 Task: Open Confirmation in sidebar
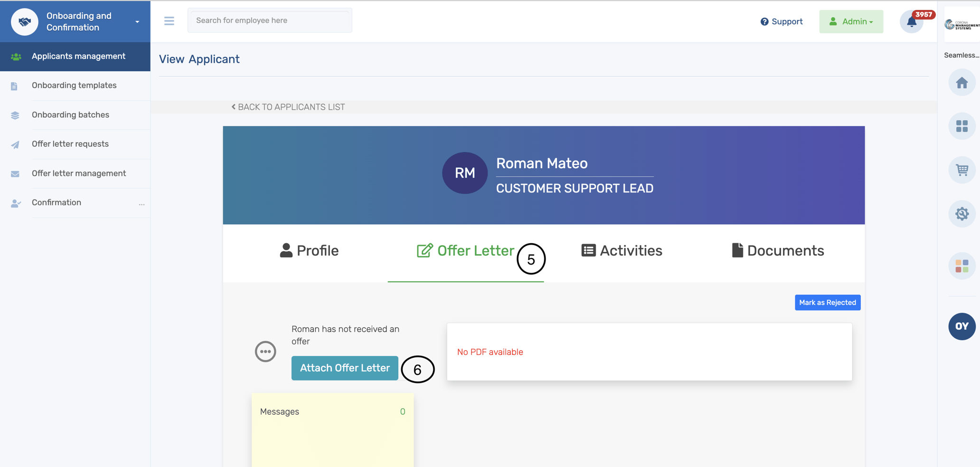point(75,203)
